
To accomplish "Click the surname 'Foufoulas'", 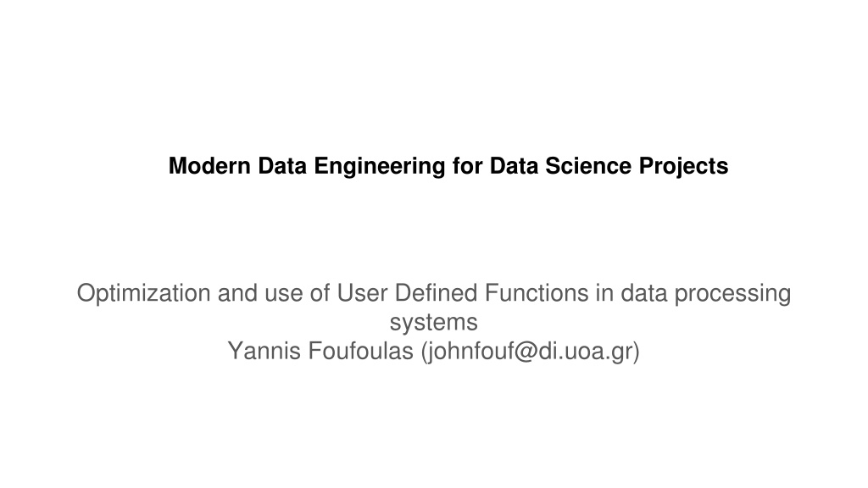I will (x=360, y=351).
